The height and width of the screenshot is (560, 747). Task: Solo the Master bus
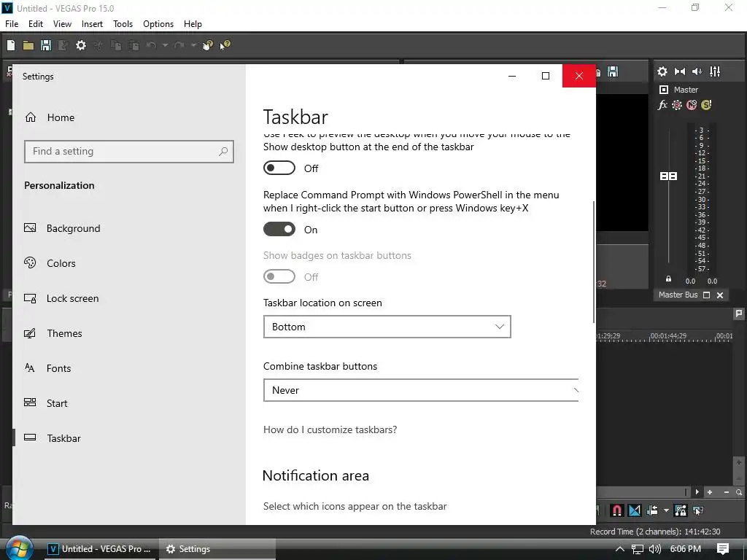(x=706, y=105)
